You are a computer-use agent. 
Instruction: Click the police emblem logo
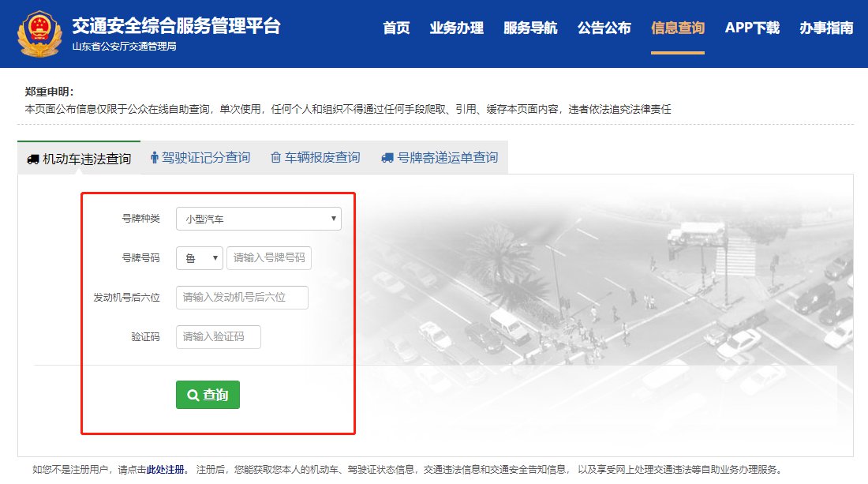click(x=40, y=34)
